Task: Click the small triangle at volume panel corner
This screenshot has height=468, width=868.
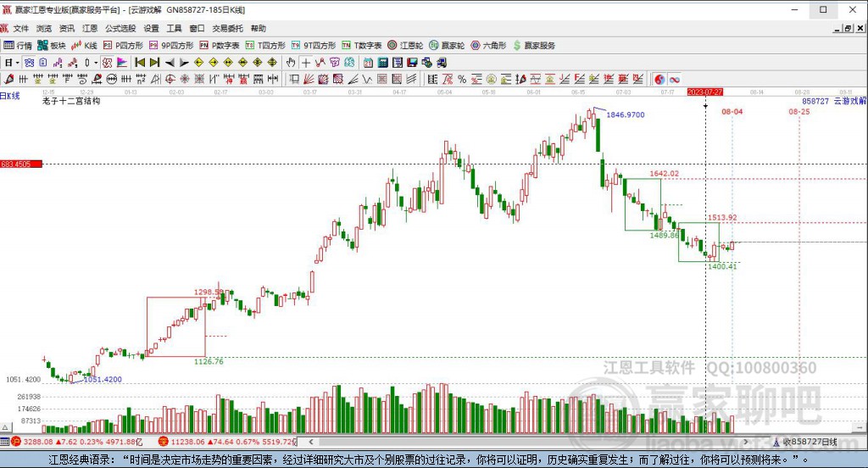Action: tap(5, 427)
